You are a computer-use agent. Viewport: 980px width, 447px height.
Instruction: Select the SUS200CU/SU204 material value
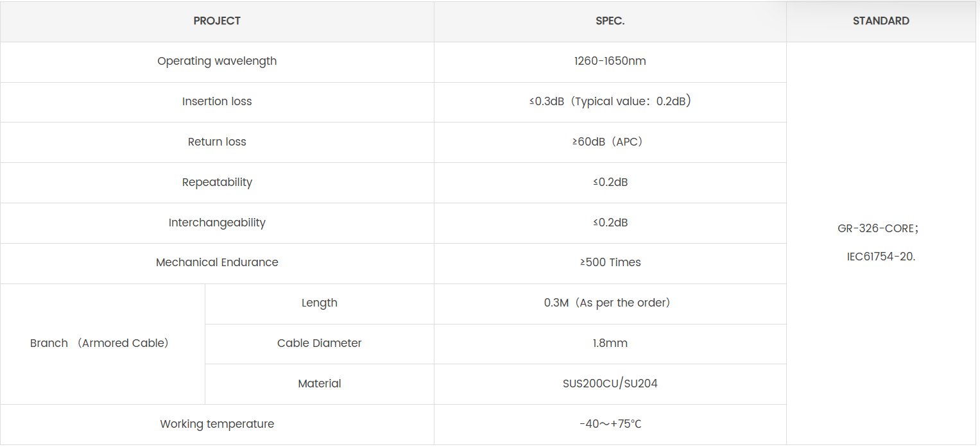pos(610,384)
